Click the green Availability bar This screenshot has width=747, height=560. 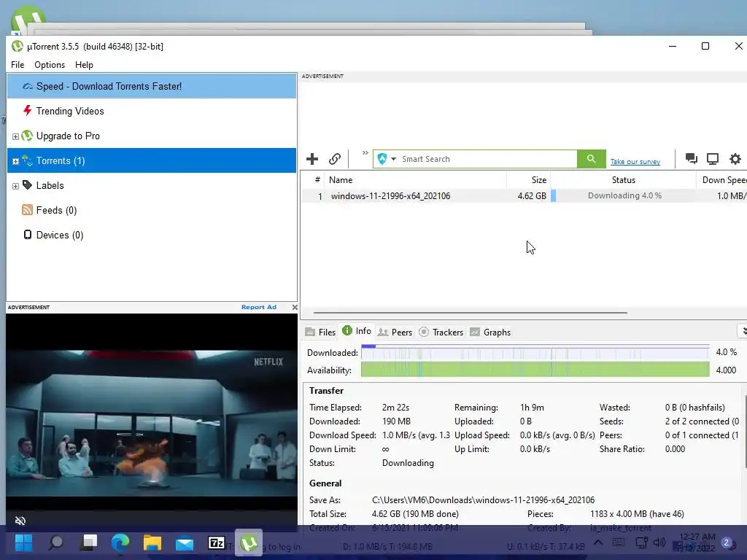tap(535, 370)
